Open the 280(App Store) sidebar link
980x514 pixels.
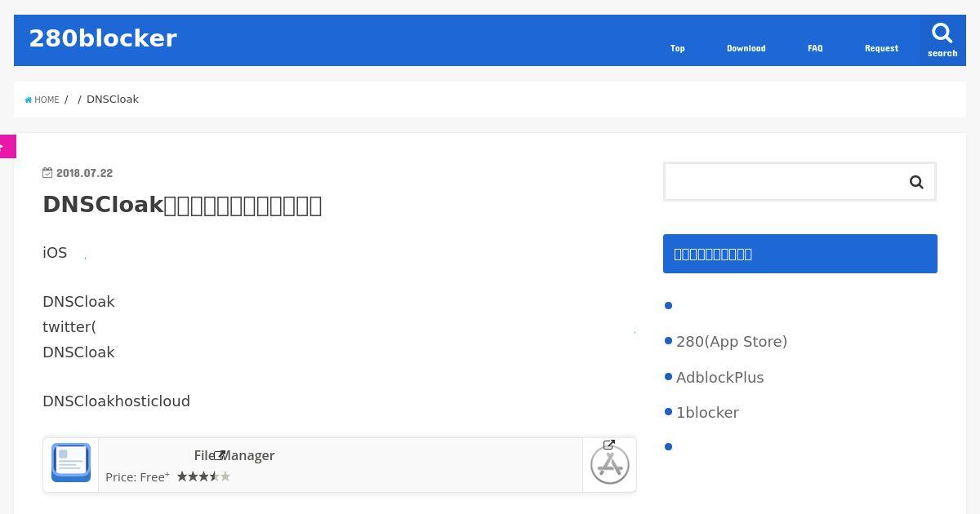pyautogui.click(x=732, y=342)
